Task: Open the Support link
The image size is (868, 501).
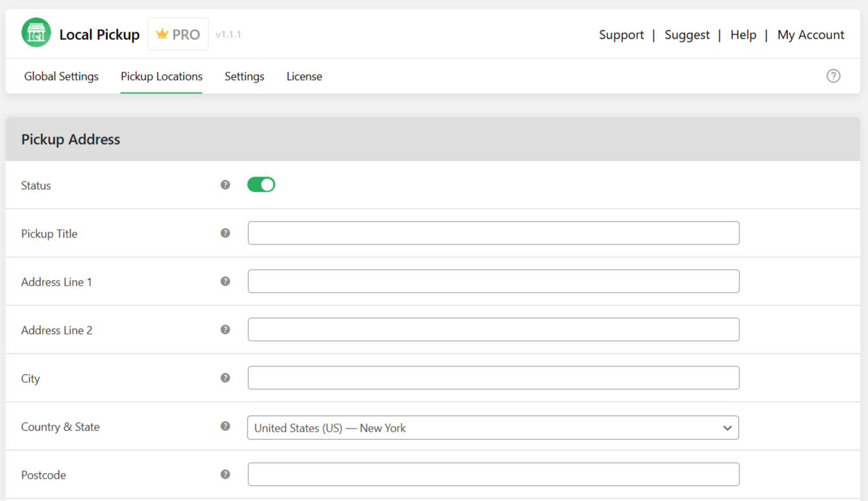Action: pos(621,35)
